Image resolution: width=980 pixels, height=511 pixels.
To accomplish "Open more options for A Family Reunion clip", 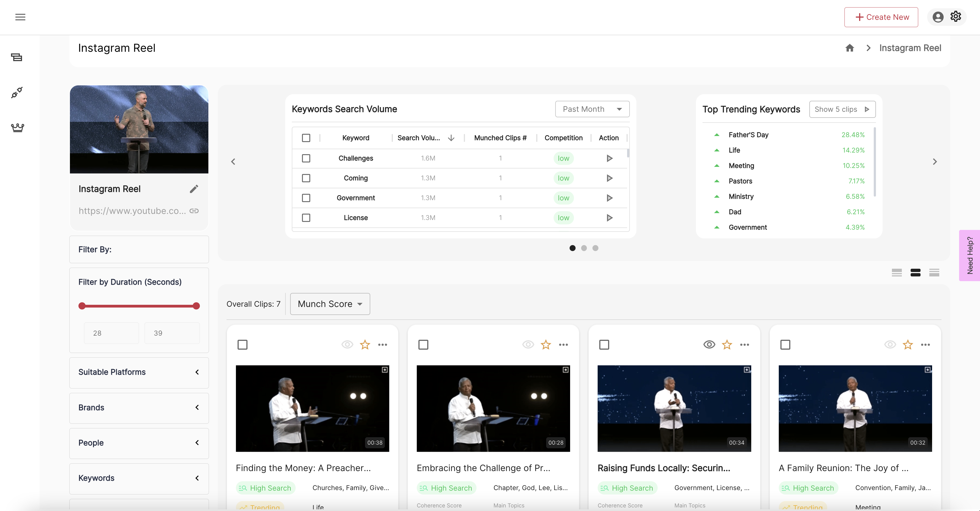I will click(925, 345).
